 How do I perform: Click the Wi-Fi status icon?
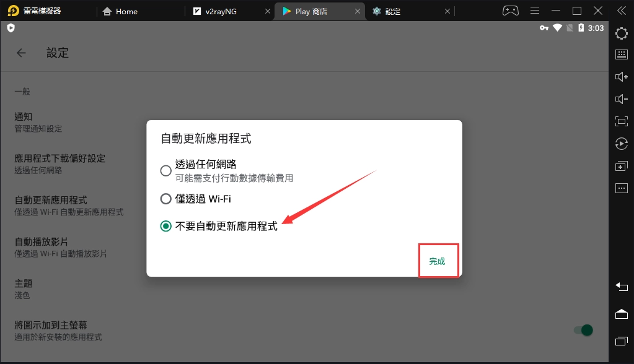558,28
